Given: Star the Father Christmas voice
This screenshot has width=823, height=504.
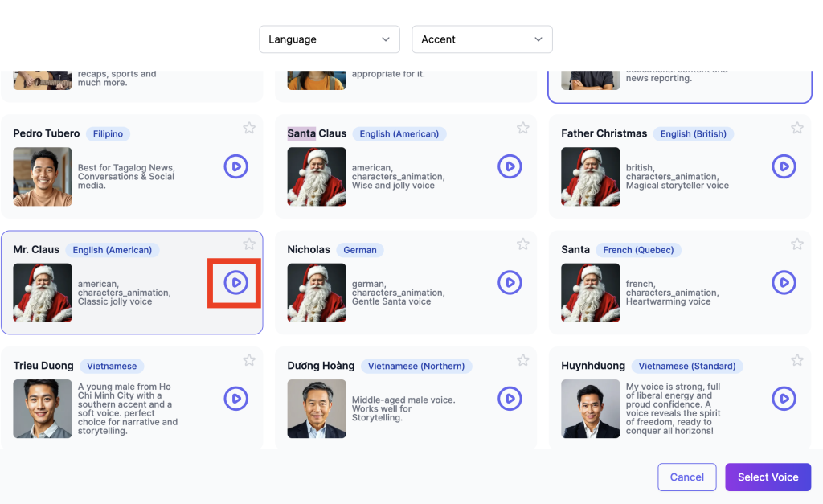Looking at the screenshot, I should (797, 128).
